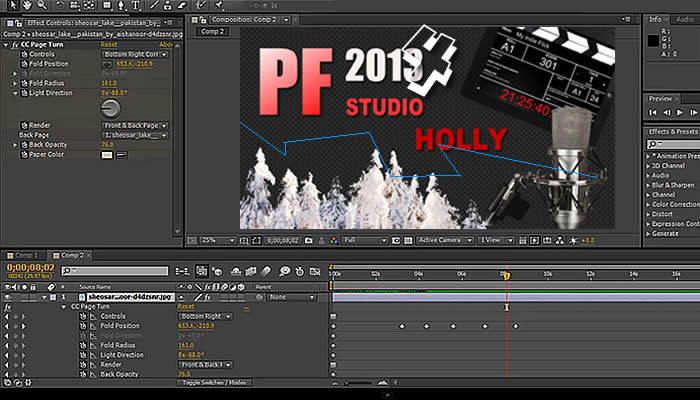700x400 pixels.
Task: Select the Info panel tab
Action: (x=655, y=19)
